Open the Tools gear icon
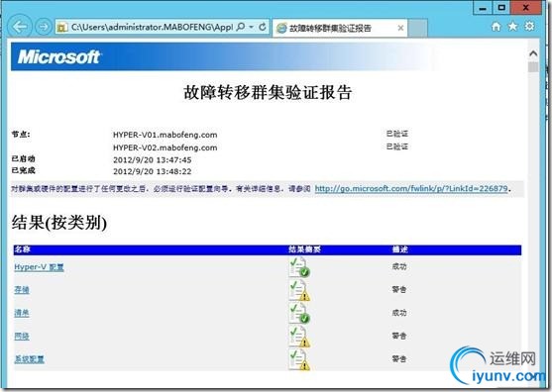The width and height of the screenshot is (552, 392). [529, 27]
